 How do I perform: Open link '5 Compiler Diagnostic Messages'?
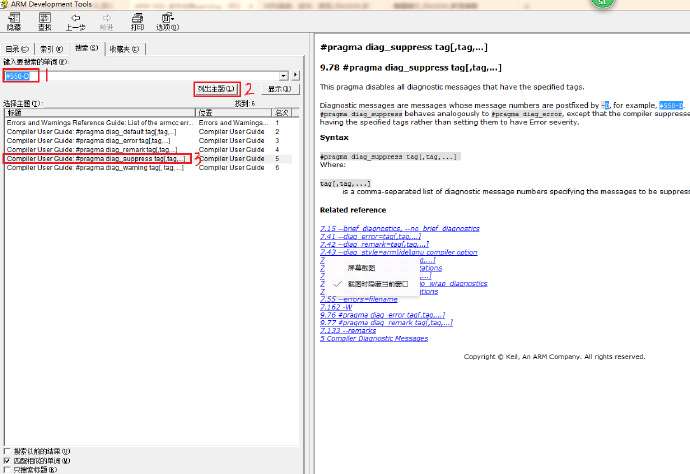pos(374,338)
